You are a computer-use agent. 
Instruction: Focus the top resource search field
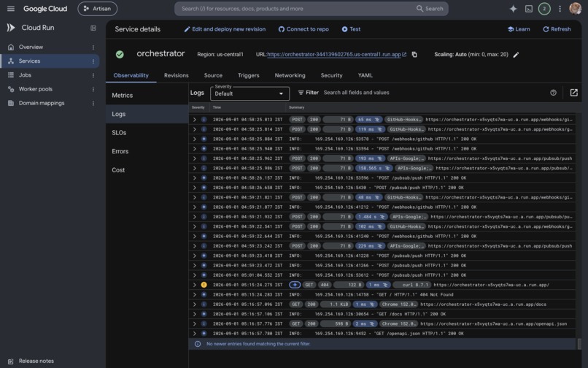coord(296,9)
